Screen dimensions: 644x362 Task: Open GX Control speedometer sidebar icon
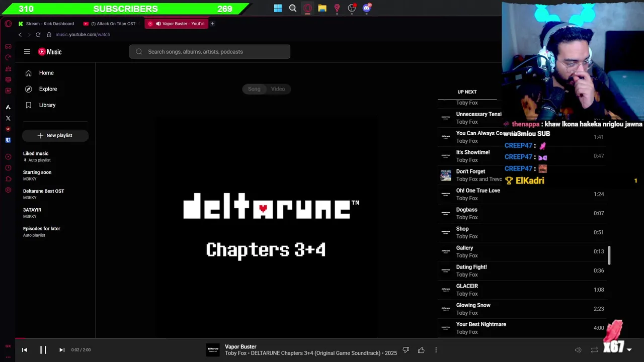point(8,57)
